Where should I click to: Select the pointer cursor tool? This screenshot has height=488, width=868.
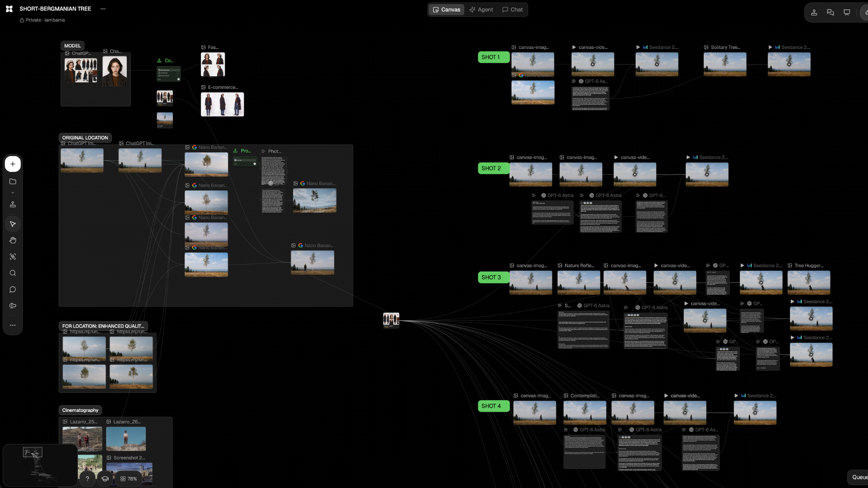point(13,224)
